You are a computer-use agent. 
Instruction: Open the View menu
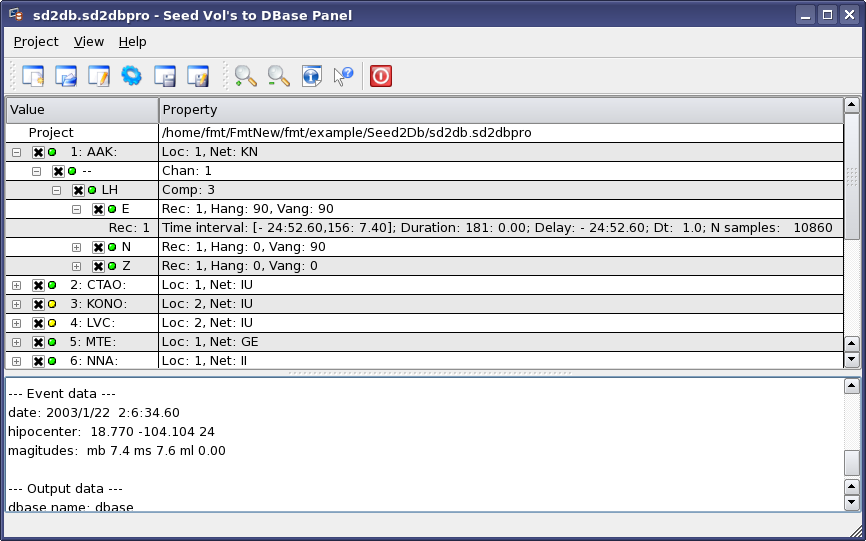coord(89,42)
